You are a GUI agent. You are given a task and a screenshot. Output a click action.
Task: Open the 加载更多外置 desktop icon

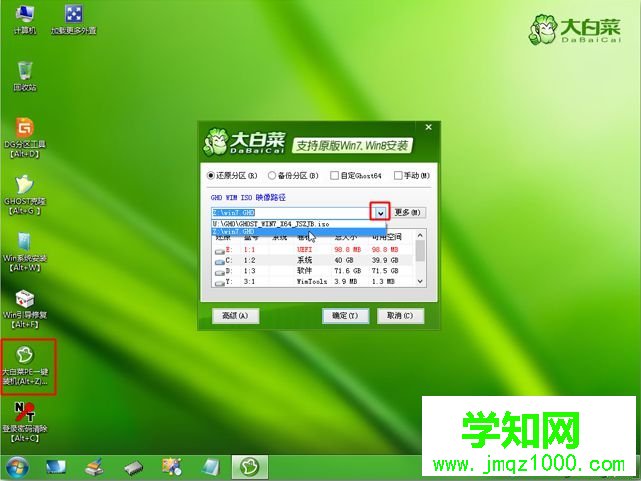[x=74, y=20]
